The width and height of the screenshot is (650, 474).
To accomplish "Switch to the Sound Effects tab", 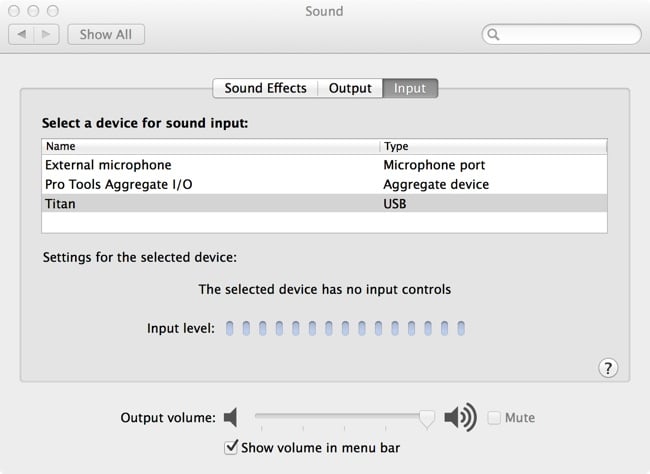I will point(265,88).
